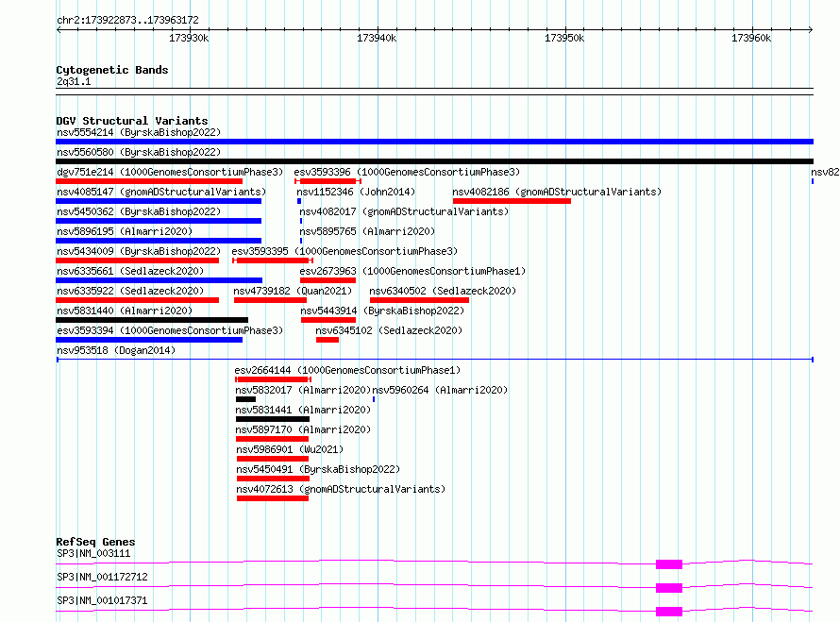Open the nsv5450491 (ByrskaBishop2022) label
The width and height of the screenshot is (840, 622).
click(x=318, y=469)
